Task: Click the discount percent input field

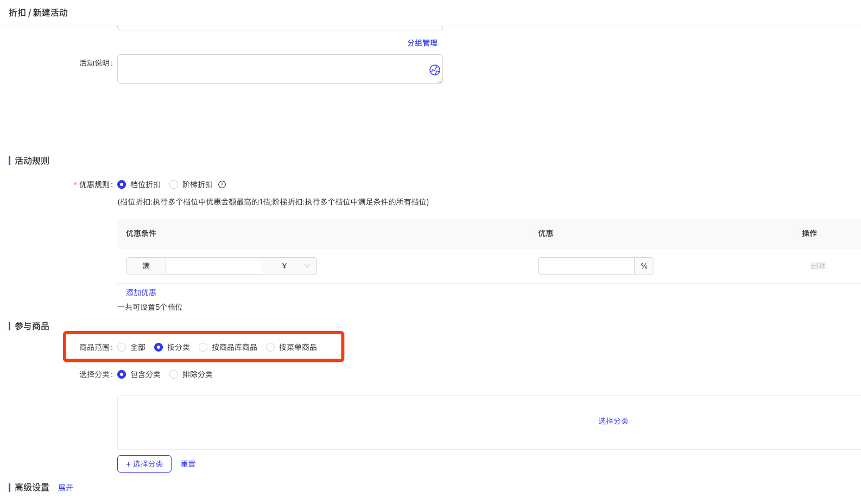Action: 586,266
